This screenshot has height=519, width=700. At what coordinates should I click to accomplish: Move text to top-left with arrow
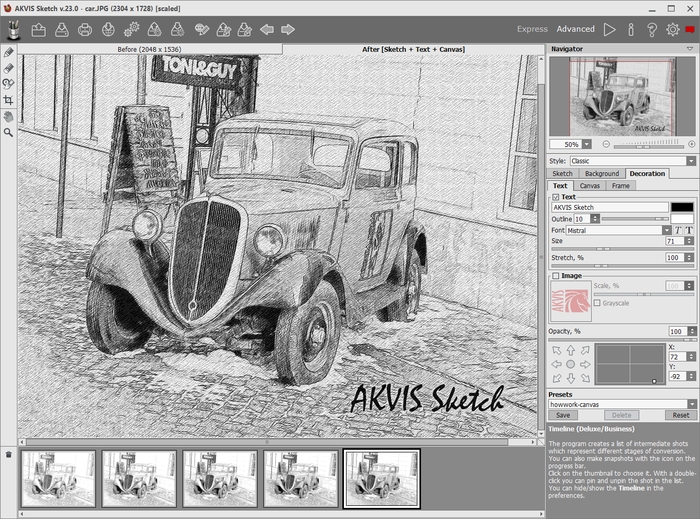click(557, 350)
